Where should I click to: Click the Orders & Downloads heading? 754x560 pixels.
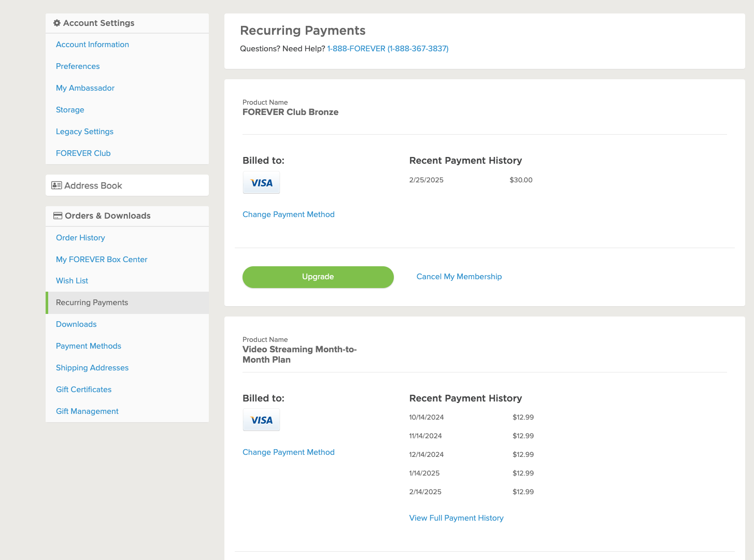click(108, 216)
